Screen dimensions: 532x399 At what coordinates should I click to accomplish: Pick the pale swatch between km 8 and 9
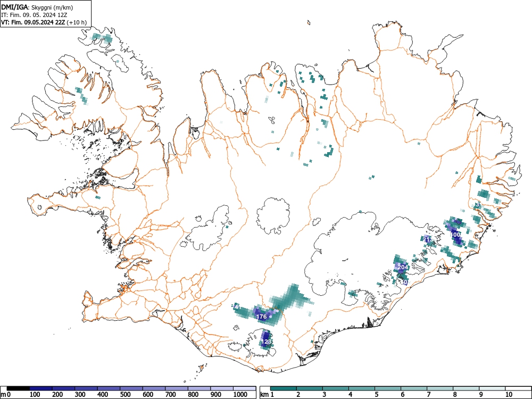pos(466,388)
